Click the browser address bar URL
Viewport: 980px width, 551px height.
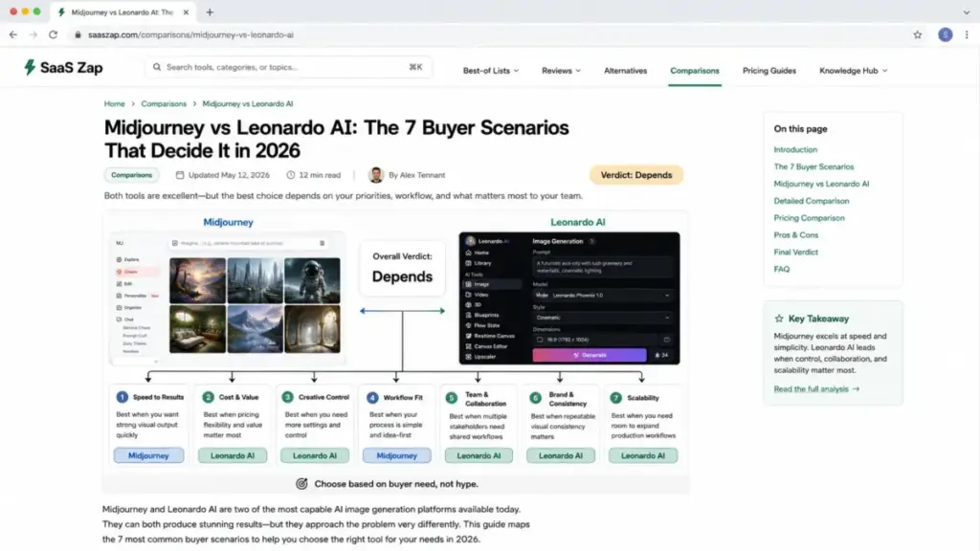click(x=190, y=35)
